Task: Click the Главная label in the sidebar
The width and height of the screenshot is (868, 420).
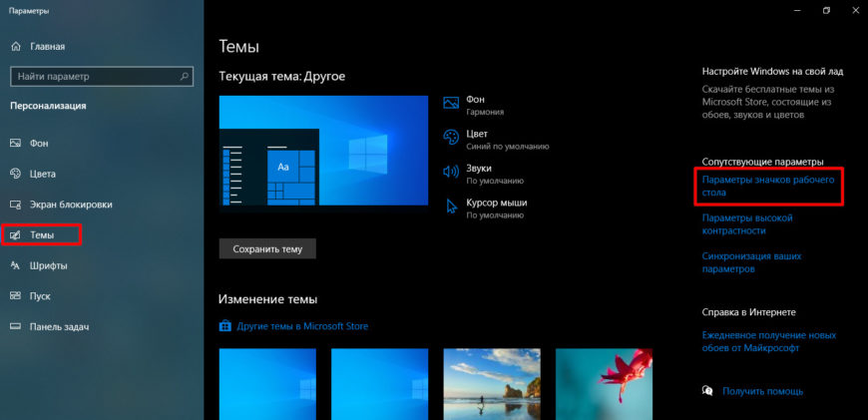Action: point(47,47)
